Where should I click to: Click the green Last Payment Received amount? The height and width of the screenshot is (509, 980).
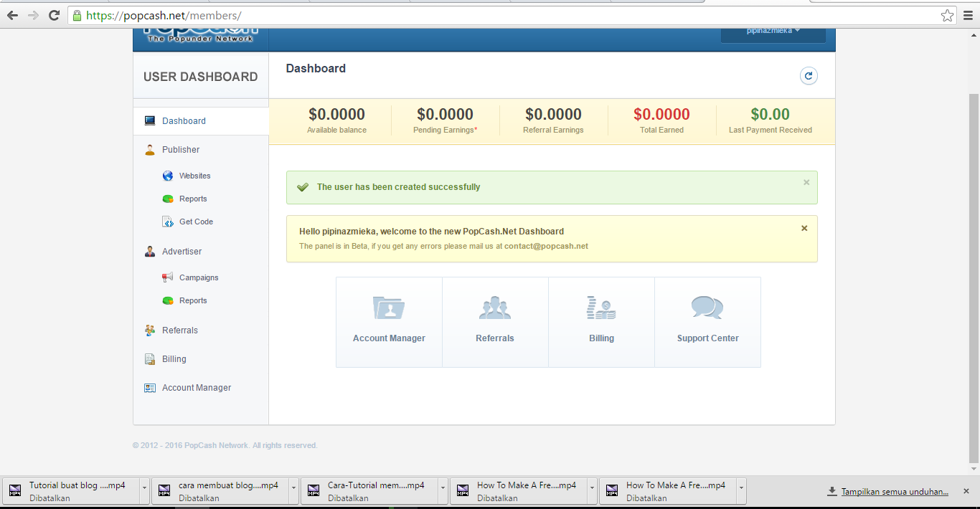[771, 114]
